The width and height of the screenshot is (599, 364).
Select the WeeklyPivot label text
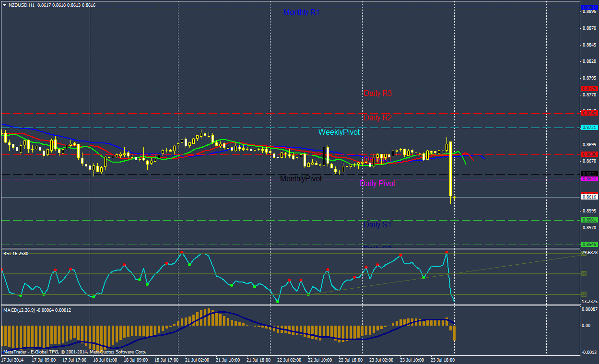pos(339,132)
